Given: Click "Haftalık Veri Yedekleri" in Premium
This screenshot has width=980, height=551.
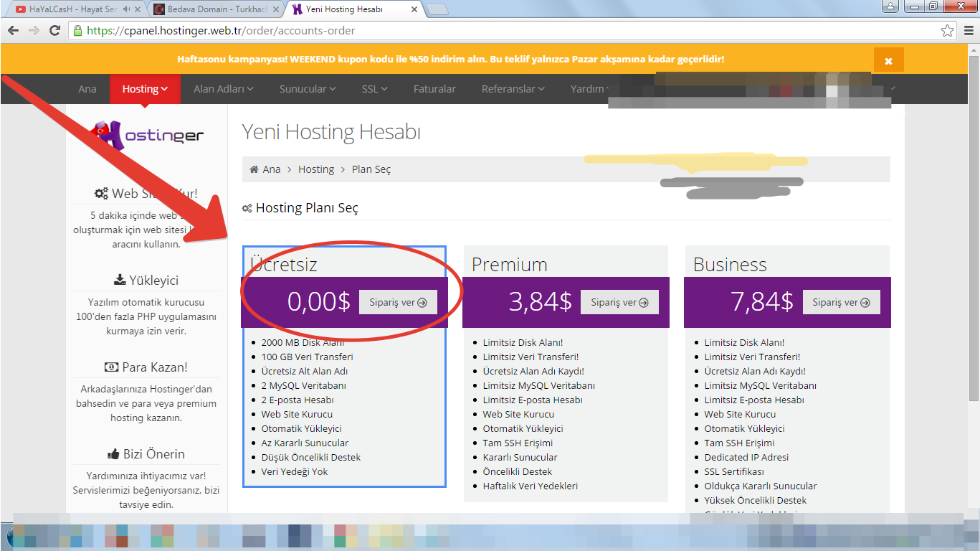Looking at the screenshot, I should coord(531,486).
